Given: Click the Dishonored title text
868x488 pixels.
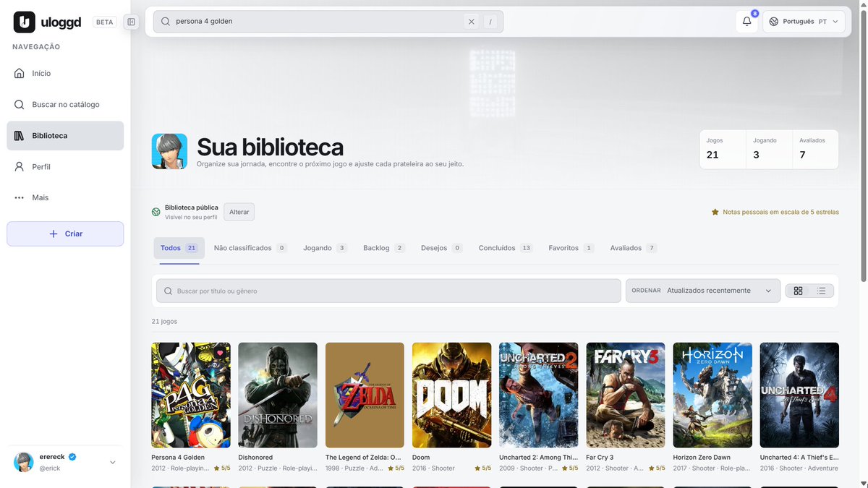Looking at the screenshot, I should pos(255,458).
